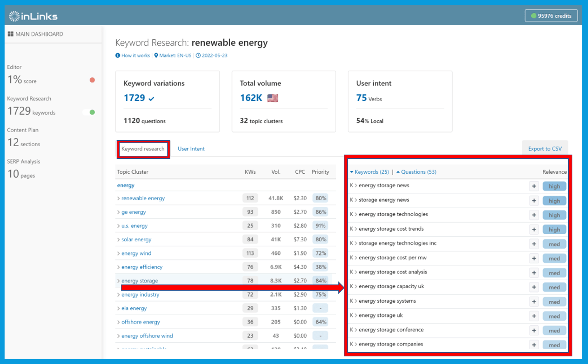Click the inLinks logo icon
The height and width of the screenshot is (364, 588).
14,16
